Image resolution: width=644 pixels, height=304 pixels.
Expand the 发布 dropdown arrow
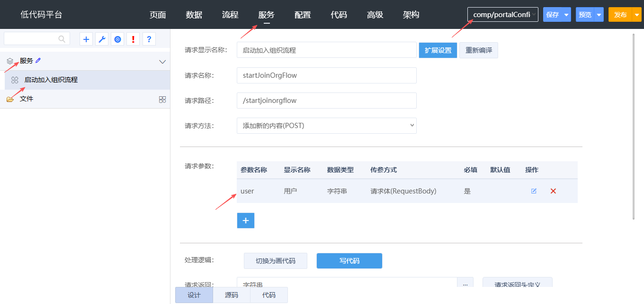637,15
